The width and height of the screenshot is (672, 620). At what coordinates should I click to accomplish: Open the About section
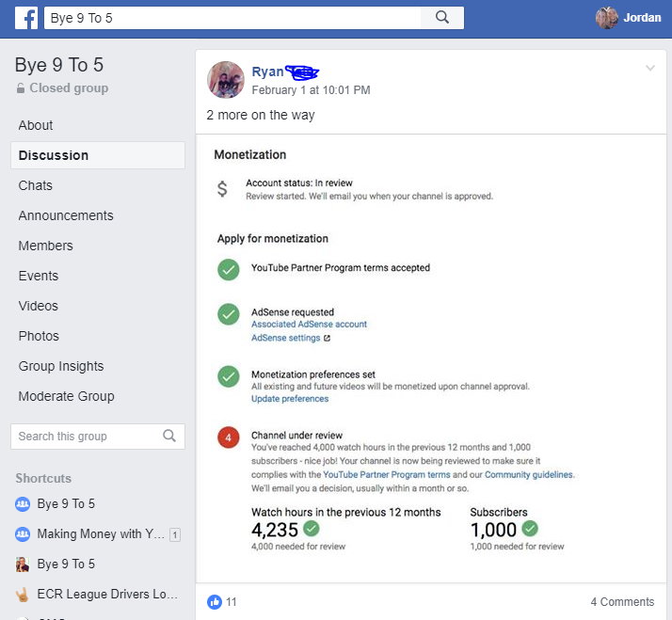[36, 125]
